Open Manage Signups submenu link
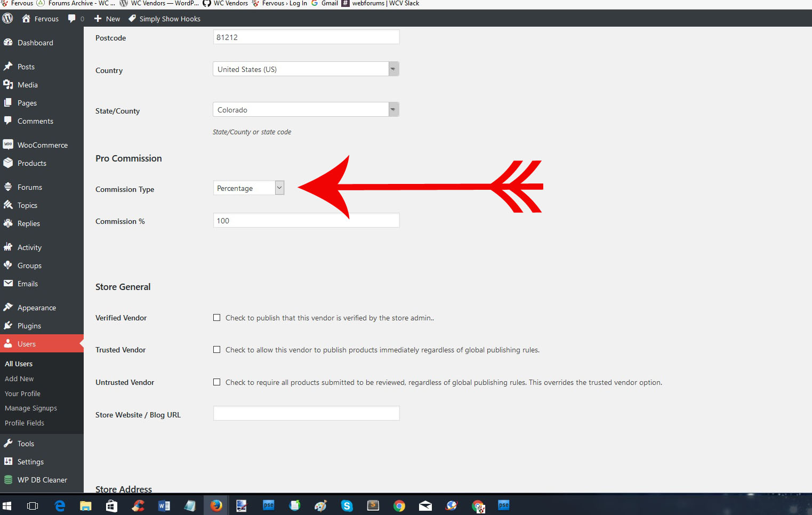The image size is (812, 515). (x=31, y=408)
